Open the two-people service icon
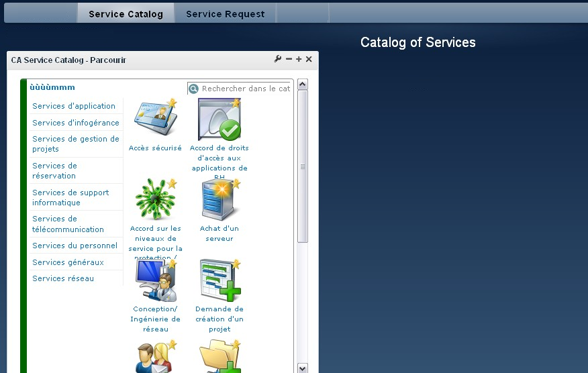The width and height of the screenshot is (588, 373). click(155, 356)
